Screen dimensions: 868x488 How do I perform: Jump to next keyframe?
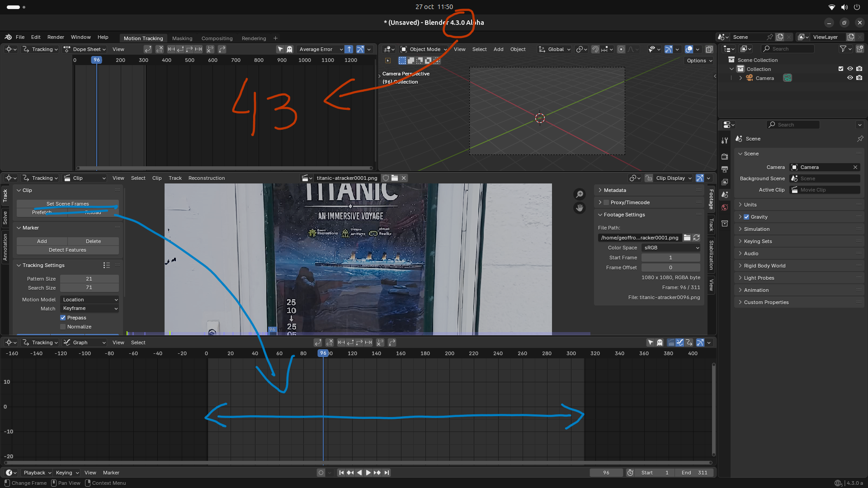tap(377, 473)
